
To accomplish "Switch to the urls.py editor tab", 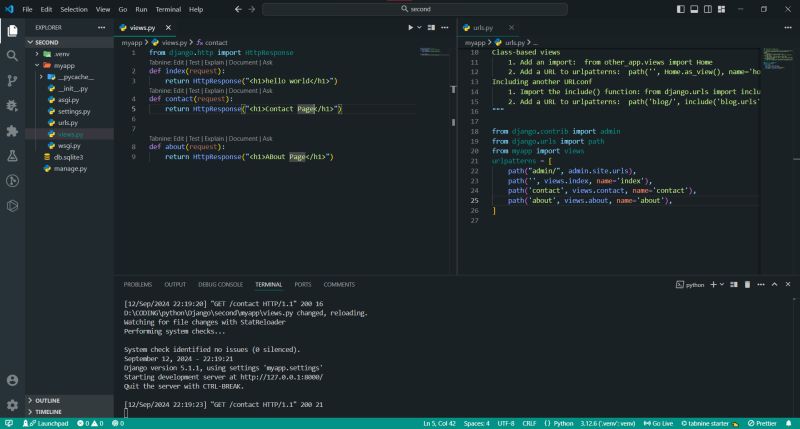I will (x=483, y=28).
